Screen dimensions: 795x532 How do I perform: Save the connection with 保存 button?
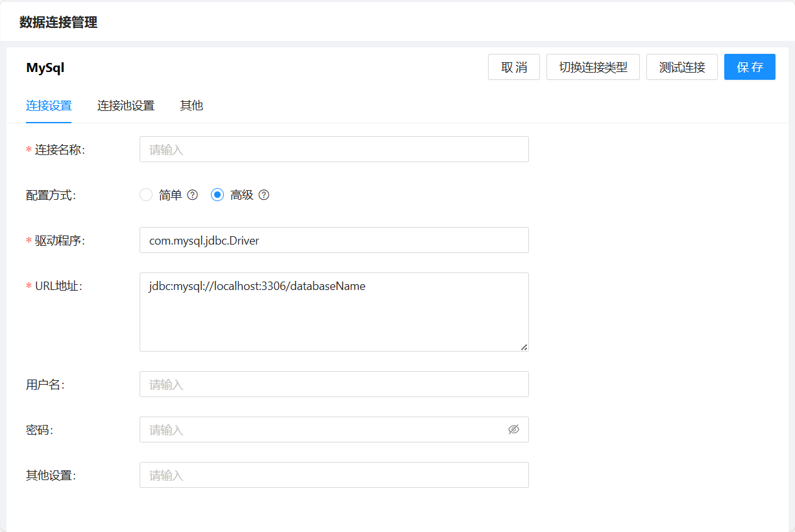click(x=750, y=67)
